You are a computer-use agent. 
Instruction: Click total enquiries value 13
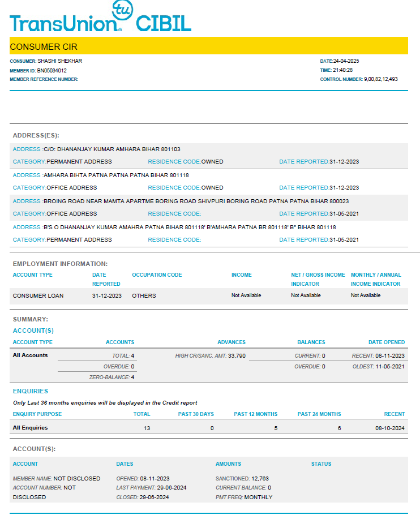click(147, 428)
